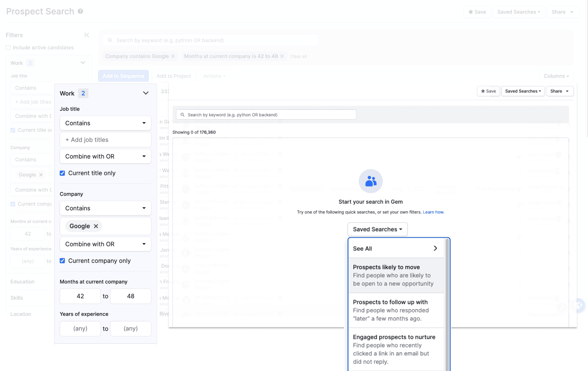Remove the Google tag in the zoomed Company field
This screenshot has width=588, height=371.
coord(96,226)
